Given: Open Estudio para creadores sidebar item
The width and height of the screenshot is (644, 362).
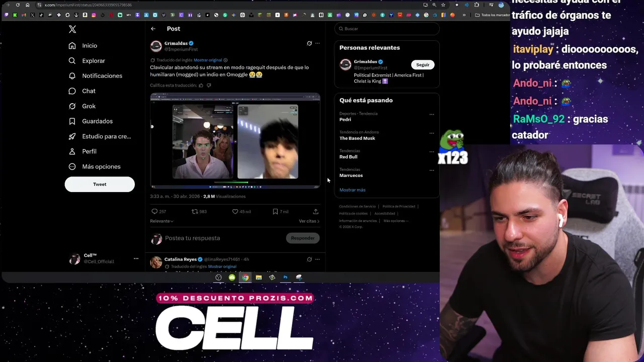Looking at the screenshot, I should 100,136.
